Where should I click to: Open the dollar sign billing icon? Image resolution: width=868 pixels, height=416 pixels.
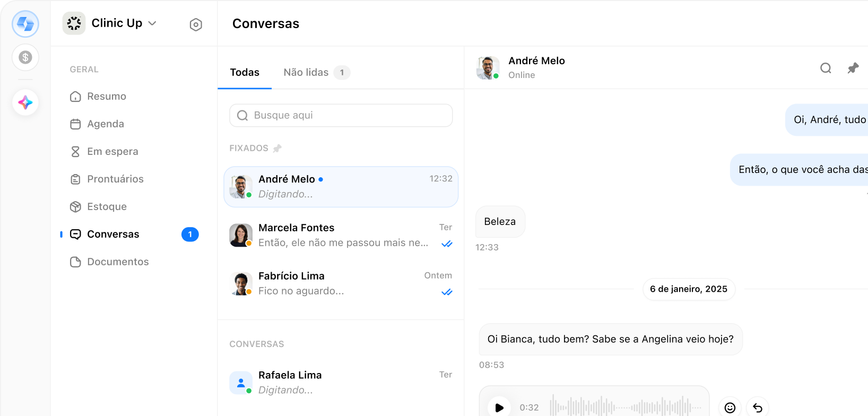pyautogui.click(x=25, y=57)
